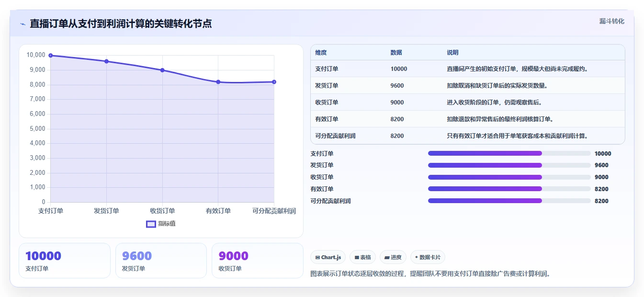Click the description 扣除取消和缺货订单后的实际发货数量
Image resolution: width=644 pixels, height=297 pixels.
(x=497, y=86)
